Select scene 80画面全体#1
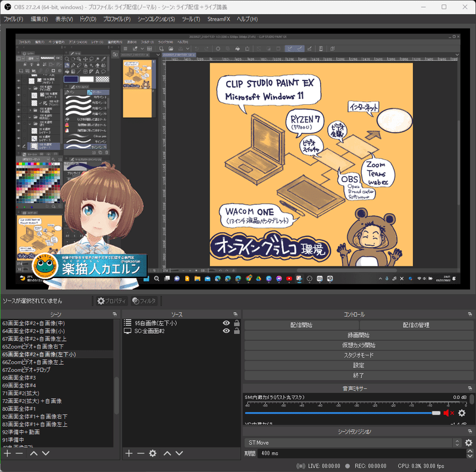 point(19,409)
